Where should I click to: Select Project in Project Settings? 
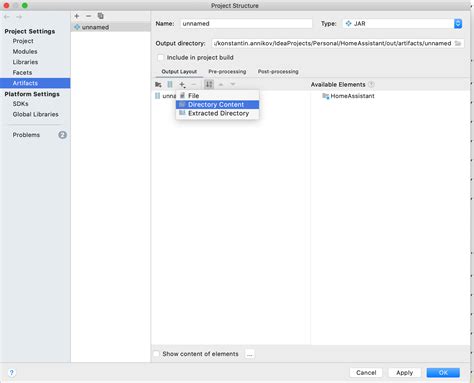[x=23, y=41]
